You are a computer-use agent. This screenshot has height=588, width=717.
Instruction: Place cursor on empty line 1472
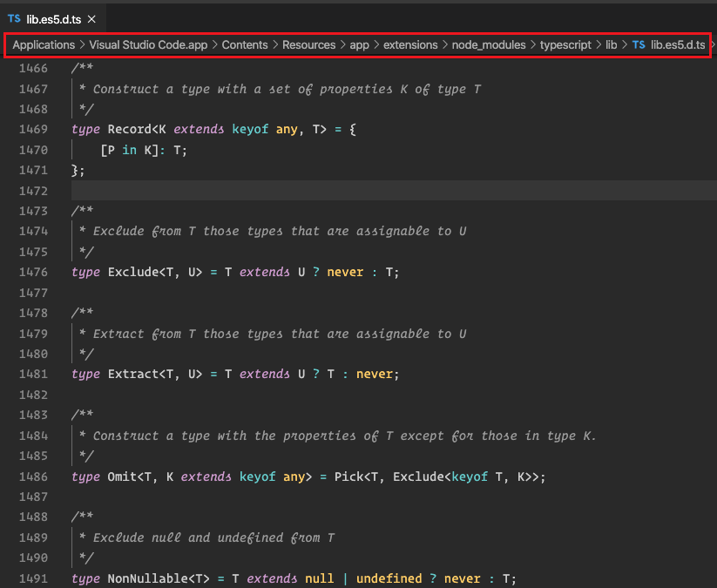pyautogui.click(x=394, y=190)
